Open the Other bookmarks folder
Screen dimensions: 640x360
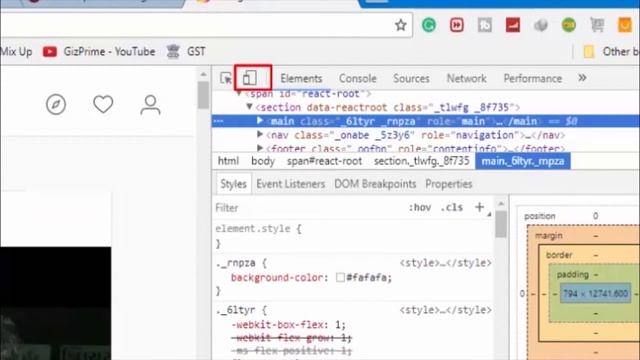coord(611,52)
